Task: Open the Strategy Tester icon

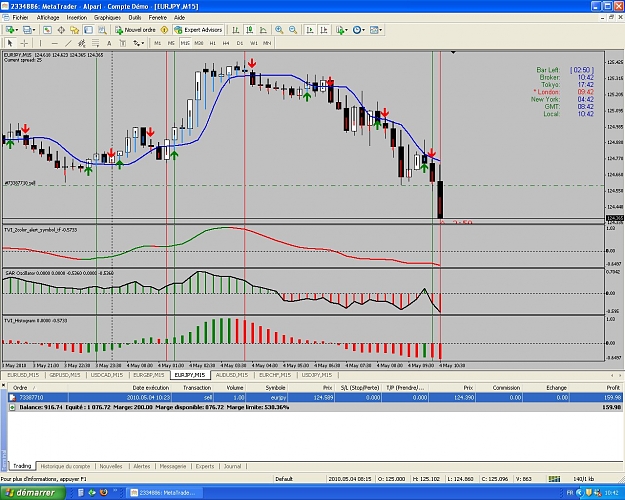Action: coord(102,30)
